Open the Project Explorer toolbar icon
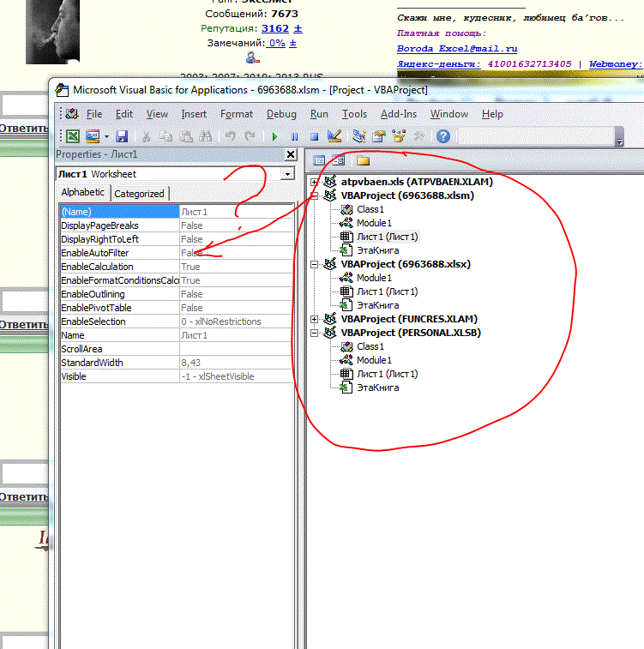The image size is (644, 649). (x=358, y=136)
